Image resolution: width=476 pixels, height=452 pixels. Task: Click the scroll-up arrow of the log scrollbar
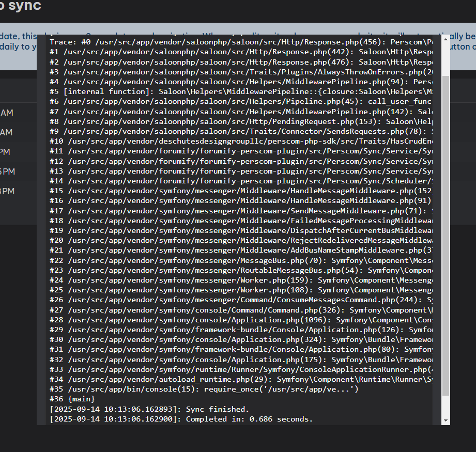tap(446, 40)
